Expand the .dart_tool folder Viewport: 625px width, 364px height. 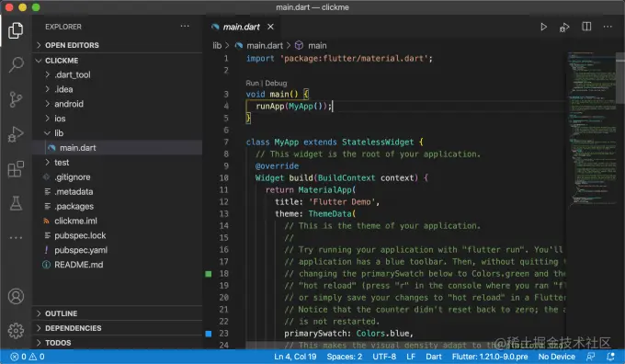tap(118, 74)
